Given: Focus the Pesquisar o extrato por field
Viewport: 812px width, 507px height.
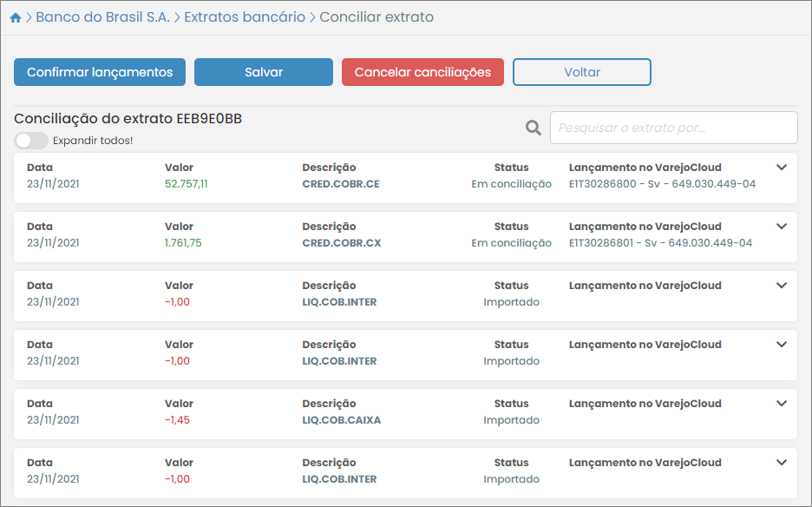Looking at the screenshot, I should tap(673, 128).
